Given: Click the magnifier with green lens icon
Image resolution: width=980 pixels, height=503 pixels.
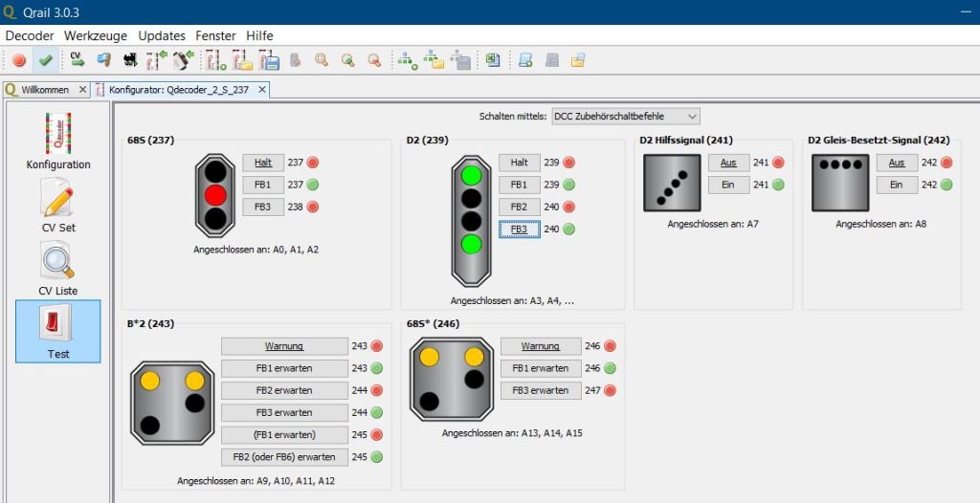Looking at the screenshot, I should (347, 60).
